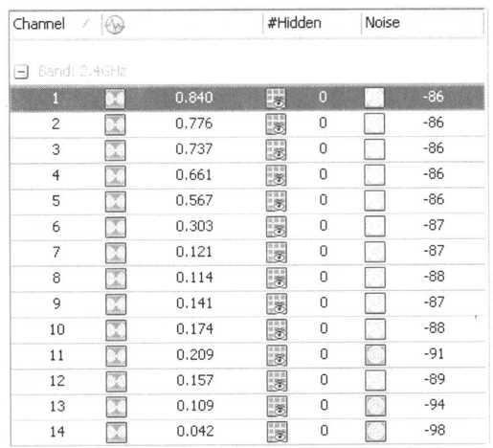Select the channel 4 row
The image size is (493, 448).
(x=247, y=175)
